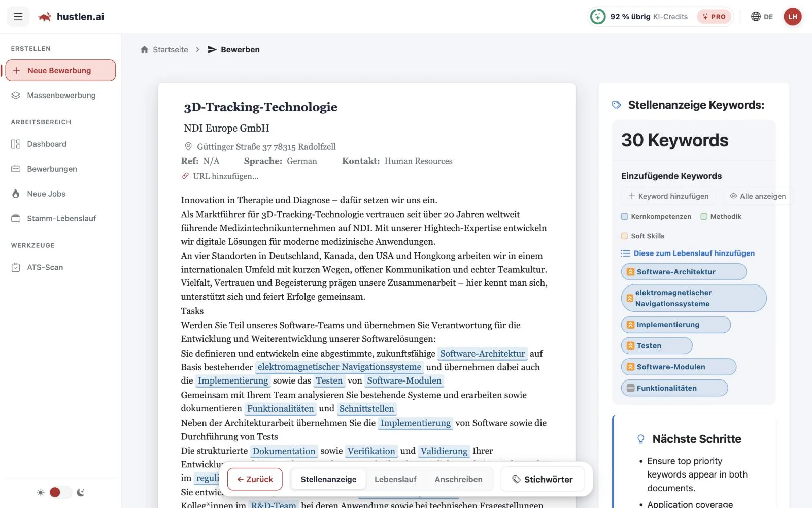Open the LH user avatar menu
This screenshot has height=508, width=812.
pos(792,17)
